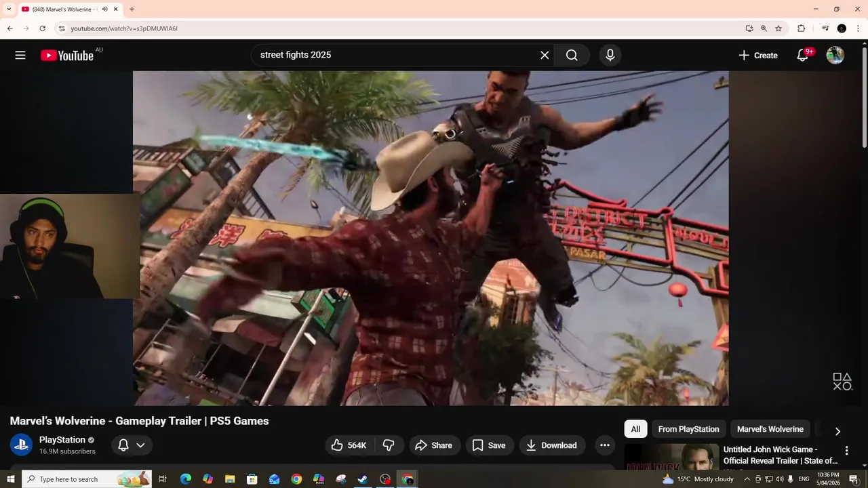Reload the page with refresh icon
Screen dimensions: 868x488
coord(43,28)
